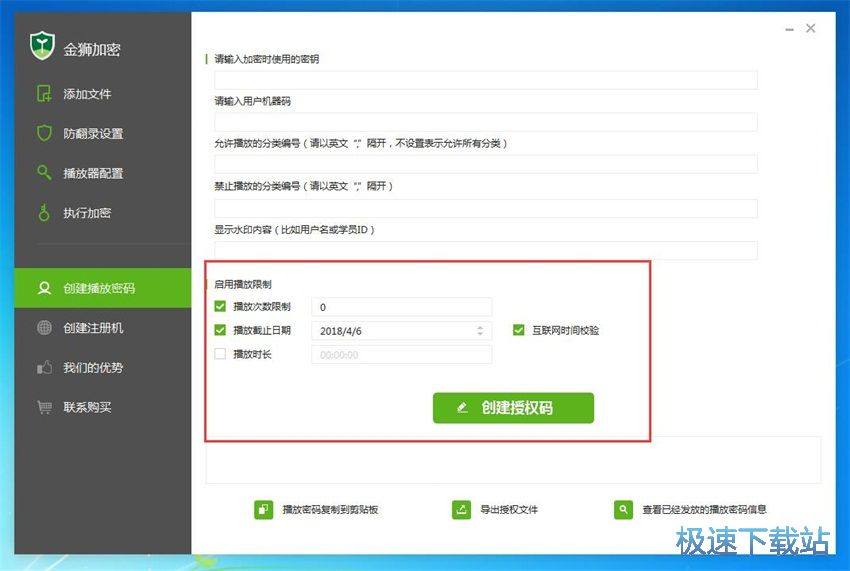Click the 00:00:00 play duration field
The height and width of the screenshot is (571, 850).
click(402, 355)
